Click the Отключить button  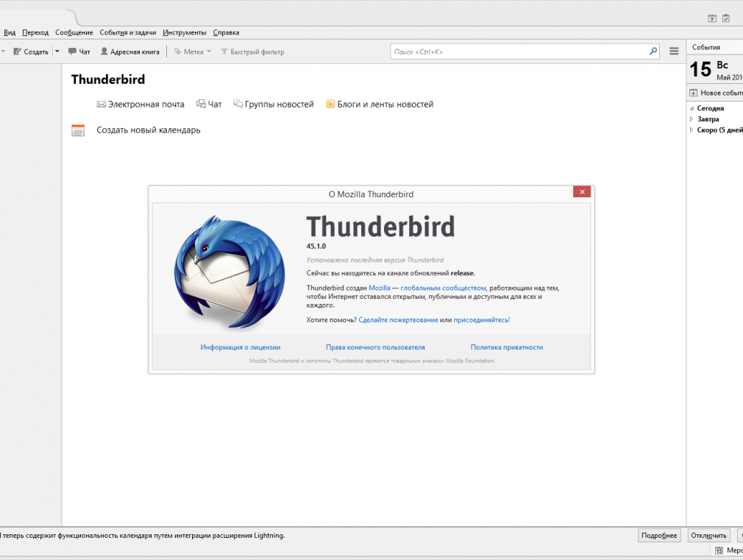pyautogui.click(x=708, y=535)
